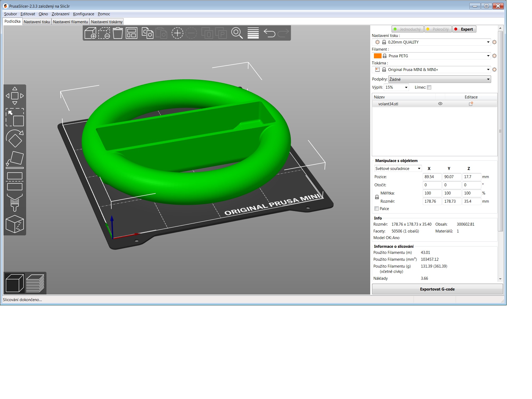Open the Konfigurace menu
The height and width of the screenshot is (399, 532).
click(x=84, y=14)
